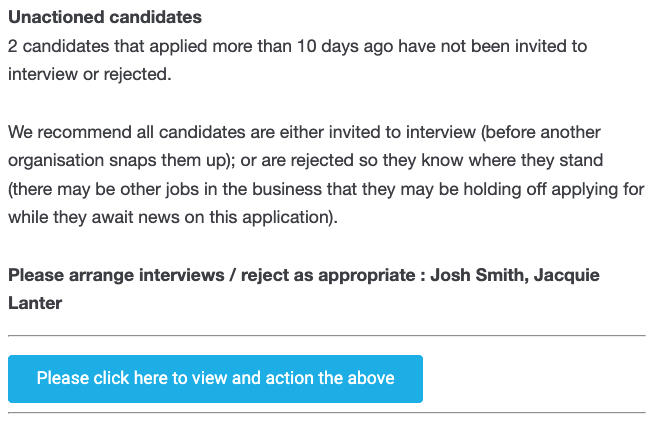The image size is (654, 424).
Task: Click the blue 'Please click here to view' button
Action: [215, 379]
